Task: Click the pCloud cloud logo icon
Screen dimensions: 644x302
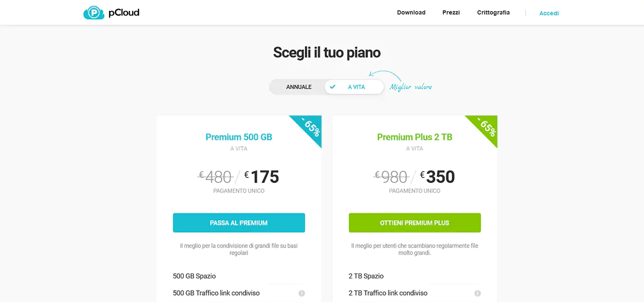Action: click(94, 12)
